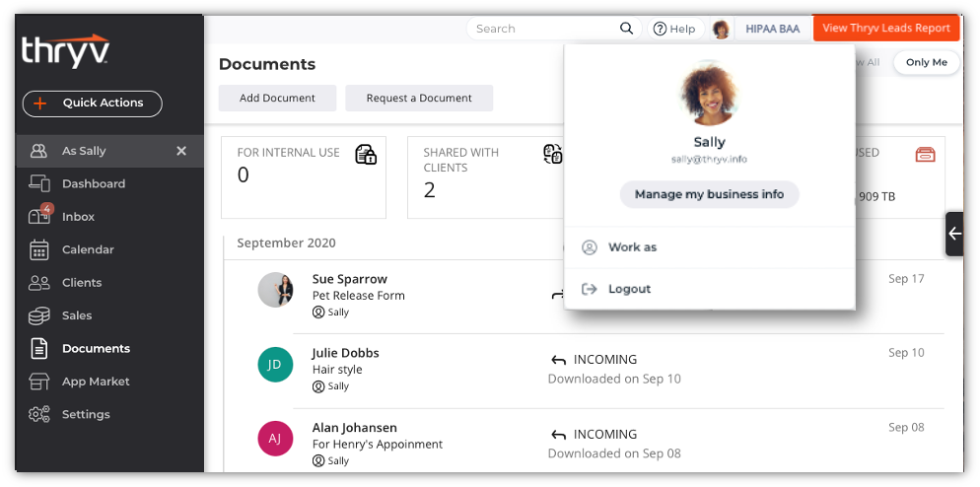Image resolution: width=980 pixels, height=487 pixels.
Task: Click Sue Sparrow's profile photo
Action: (x=276, y=290)
